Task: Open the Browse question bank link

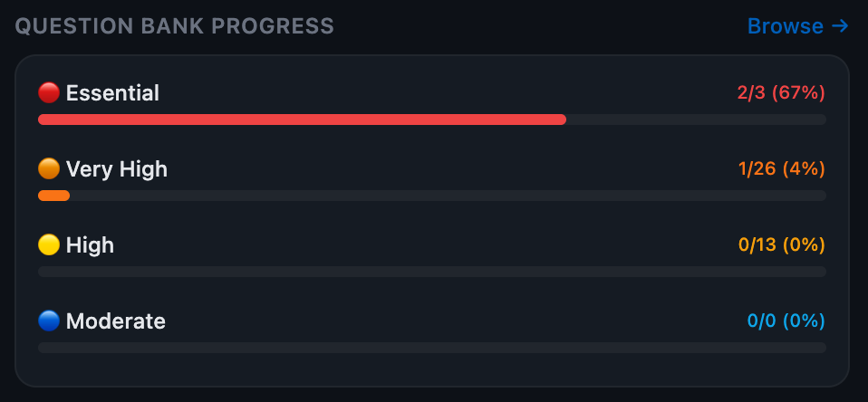Action: pos(786,26)
